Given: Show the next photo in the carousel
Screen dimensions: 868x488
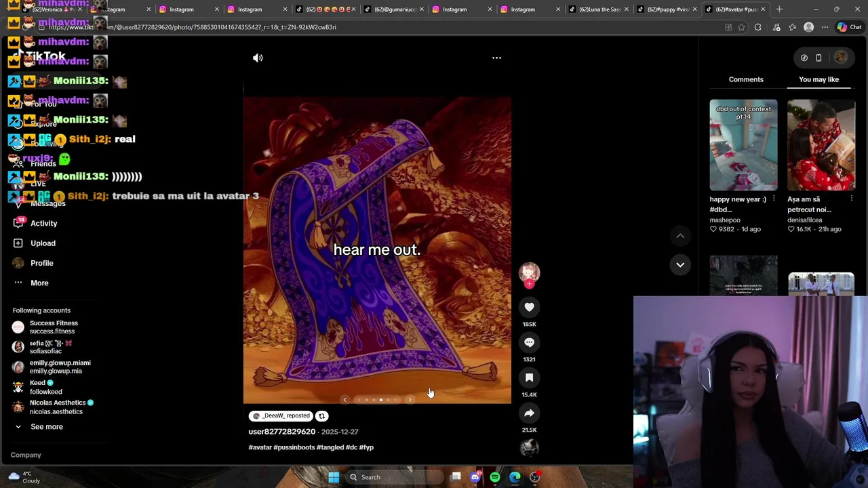Looking at the screenshot, I should (410, 400).
